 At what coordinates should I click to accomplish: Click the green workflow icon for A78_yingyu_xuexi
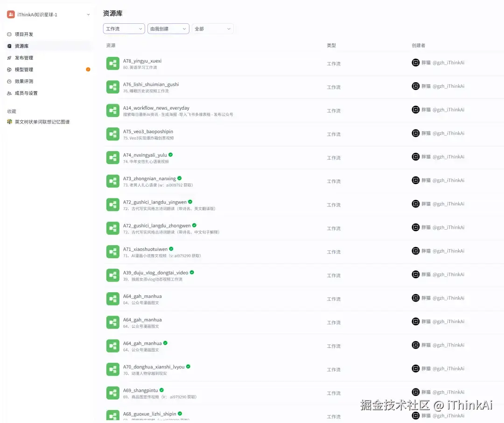(x=113, y=63)
